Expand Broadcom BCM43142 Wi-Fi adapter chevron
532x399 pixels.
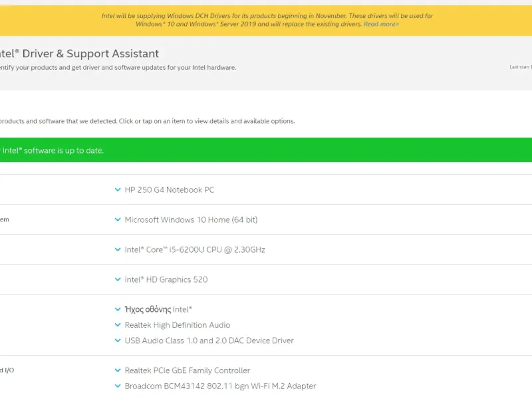point(118,386)
